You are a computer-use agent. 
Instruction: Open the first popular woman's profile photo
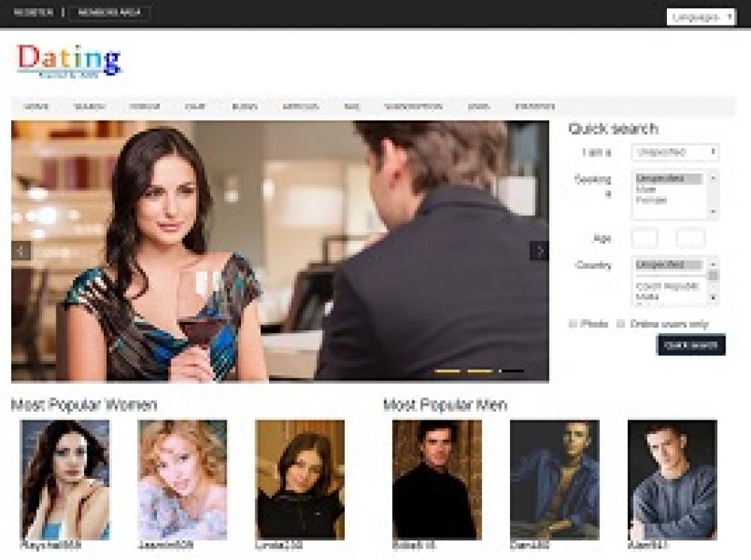[65, 479]
